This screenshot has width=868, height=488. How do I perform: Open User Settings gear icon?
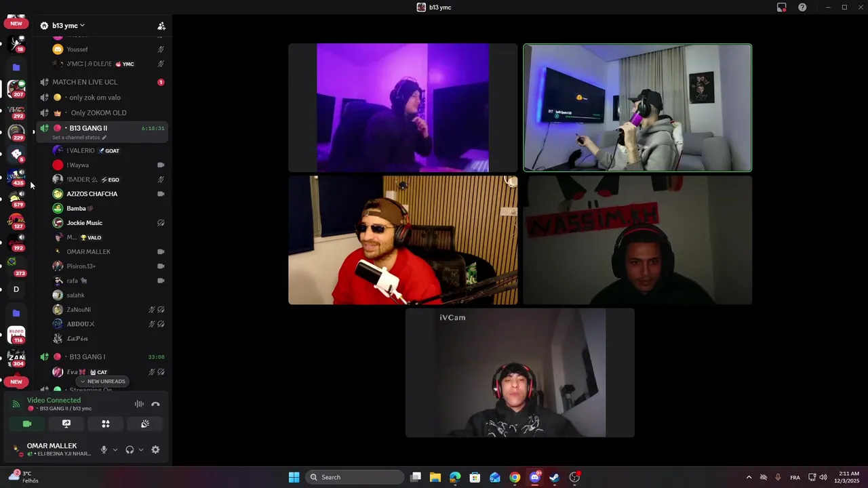(x=155, y=449)
